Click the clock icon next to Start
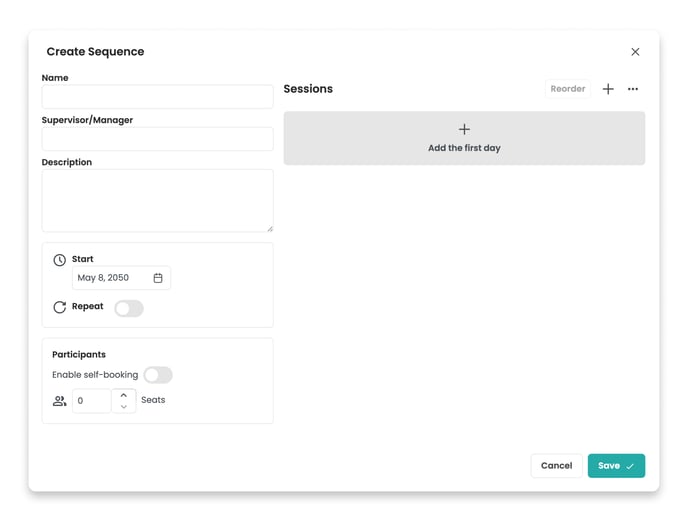688x522 pixels. 60,260
